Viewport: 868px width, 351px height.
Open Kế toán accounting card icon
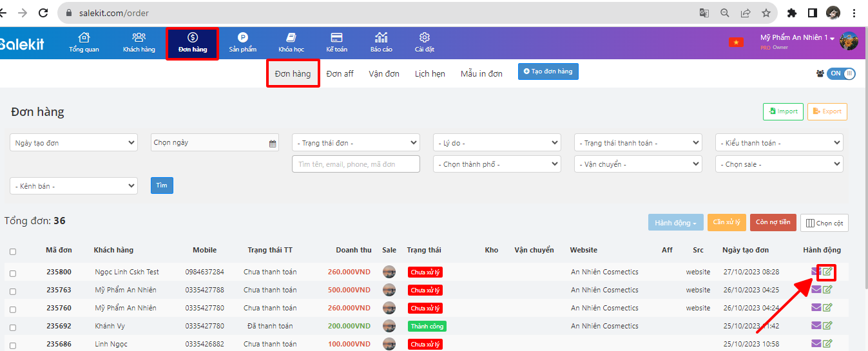[336, 38]
